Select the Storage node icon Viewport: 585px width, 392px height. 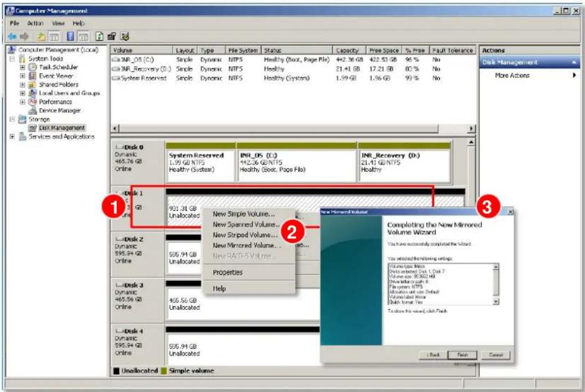pyautogui.click(x=22, y=119)
